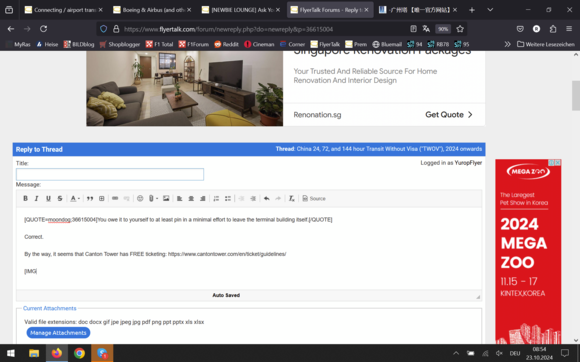
Task: Open the Windows notification center
Action: coord(564,353)
